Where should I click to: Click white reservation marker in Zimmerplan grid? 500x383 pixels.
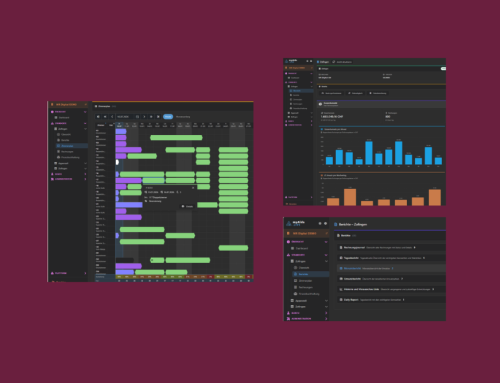tap(117, 162)
